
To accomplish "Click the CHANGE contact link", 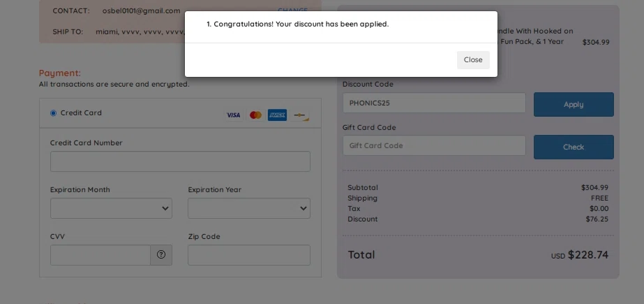I will click(292, 10).
